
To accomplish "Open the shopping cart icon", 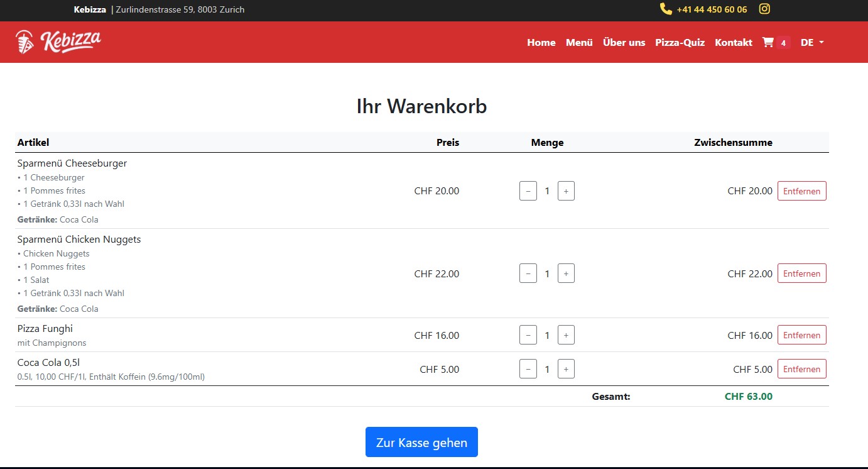I will (x=768, y=42).
